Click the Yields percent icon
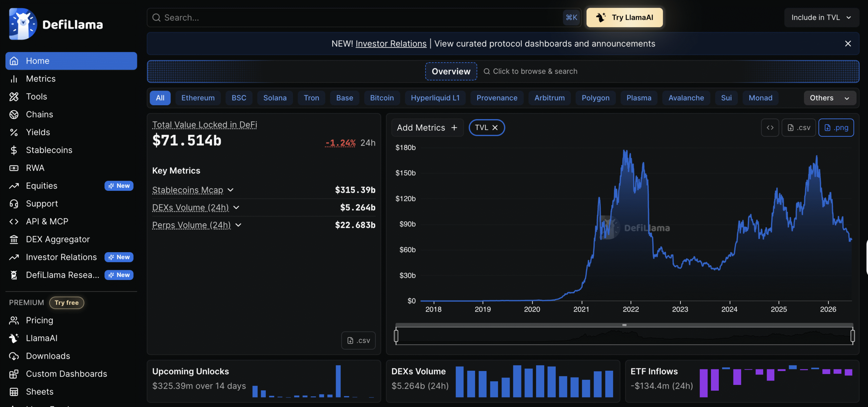 tap(14, 132)
